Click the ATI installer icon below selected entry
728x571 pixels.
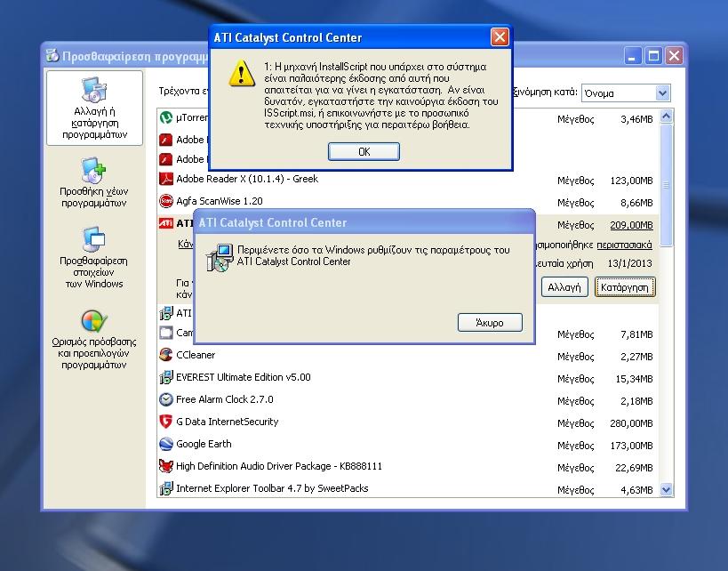click(x=165, y=313)
